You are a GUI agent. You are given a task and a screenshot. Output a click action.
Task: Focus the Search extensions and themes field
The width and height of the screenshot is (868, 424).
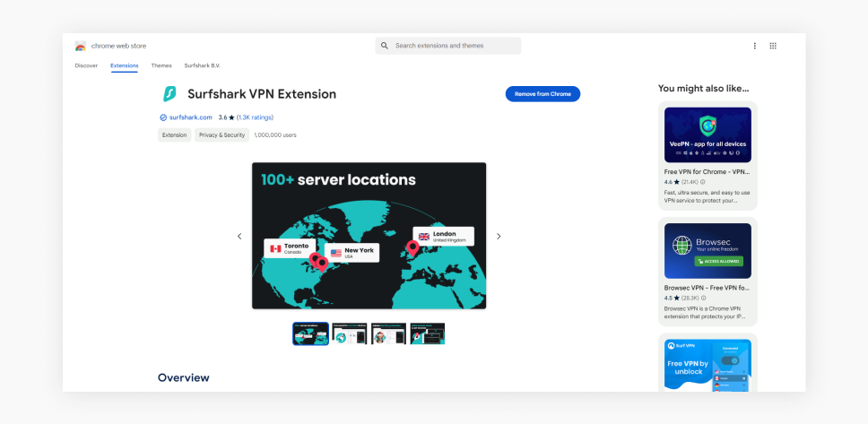pyautogui.click(x=447, y=46)
